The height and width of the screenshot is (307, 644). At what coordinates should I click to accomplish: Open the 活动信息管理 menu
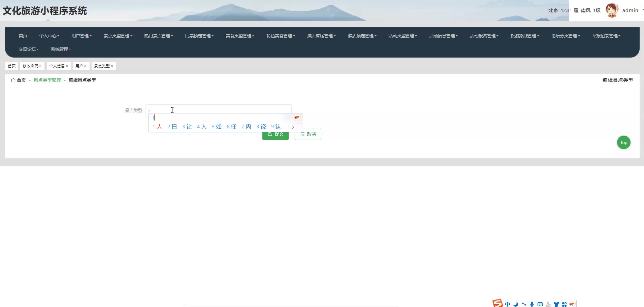pos(444,36)
